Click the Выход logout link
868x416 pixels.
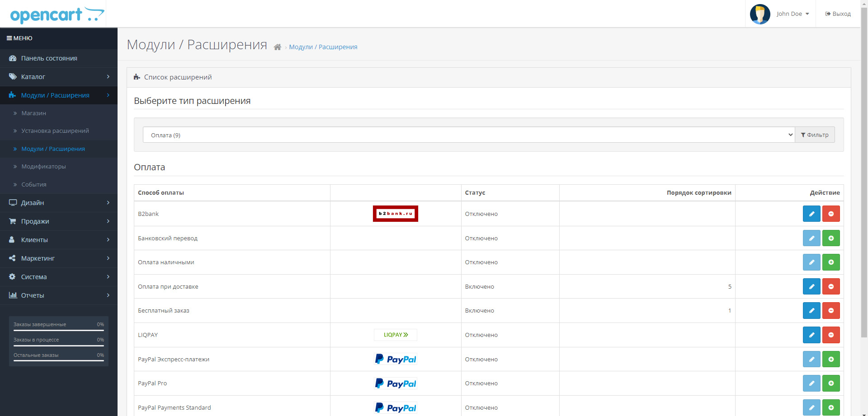[x=838, y=14]
